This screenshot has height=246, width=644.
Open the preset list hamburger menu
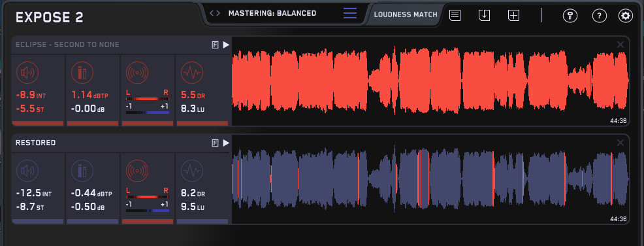click(350, 13)
